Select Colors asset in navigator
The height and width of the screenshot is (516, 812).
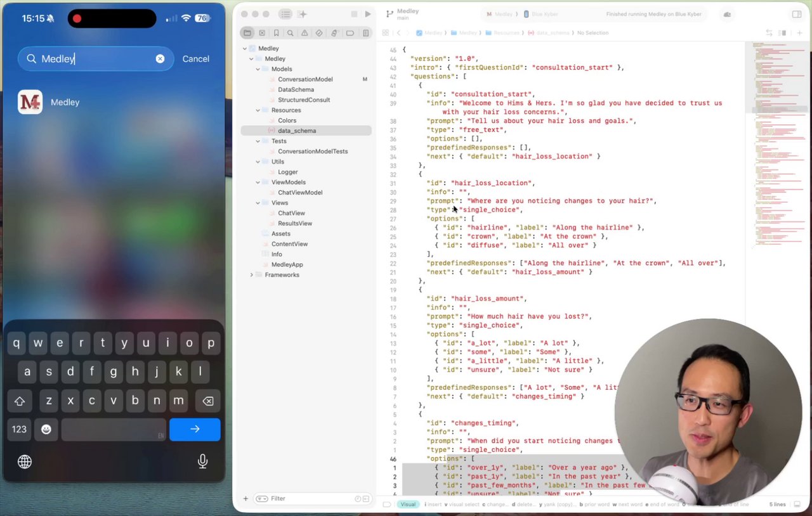(x=287, y=120)
